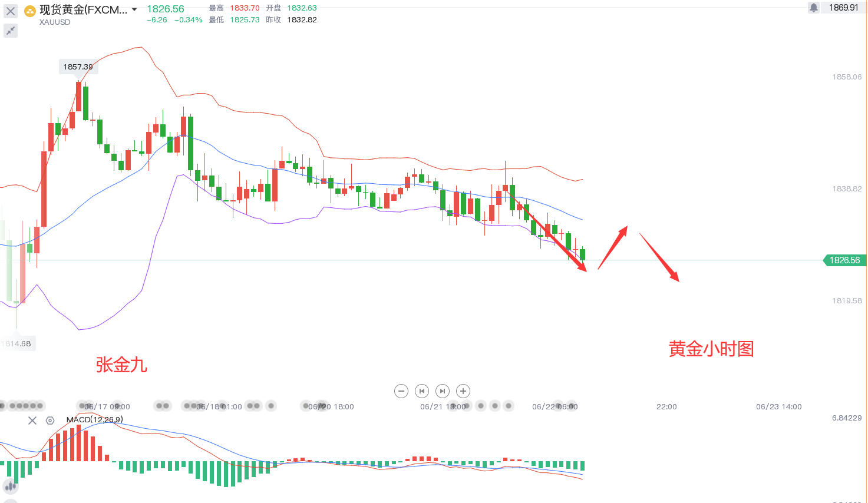Click the 1814.68 low price label
This screenshot has width=868, height=503.
pos(16,343)
